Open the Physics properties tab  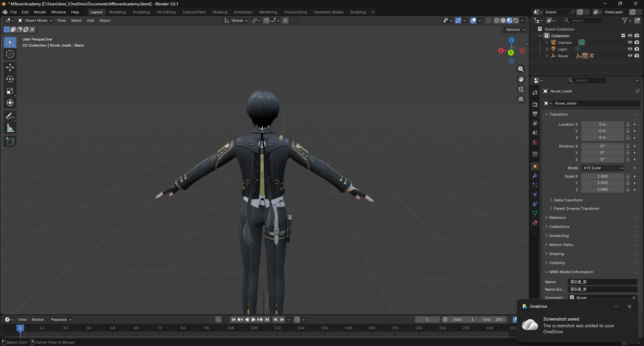tap(535, 194)
